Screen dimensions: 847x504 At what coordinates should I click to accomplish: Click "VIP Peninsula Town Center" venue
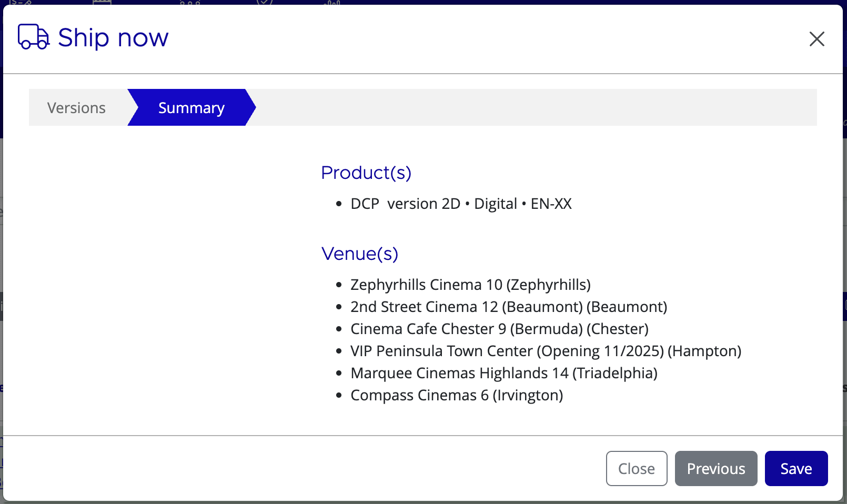tap(546, 351)
